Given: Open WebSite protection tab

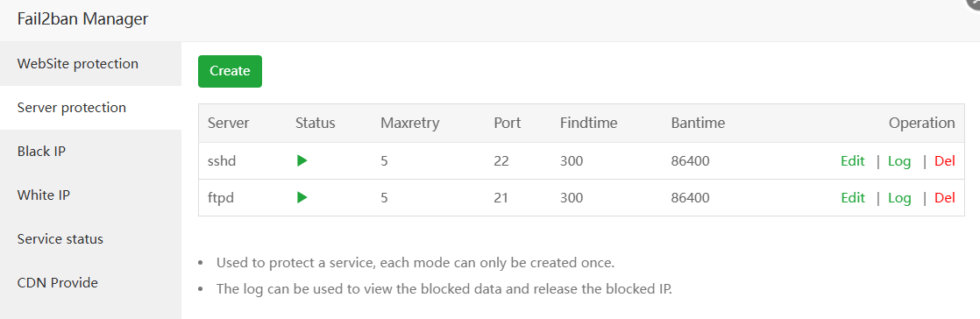Looking at the screenshot, I should (x=90, y=64).
